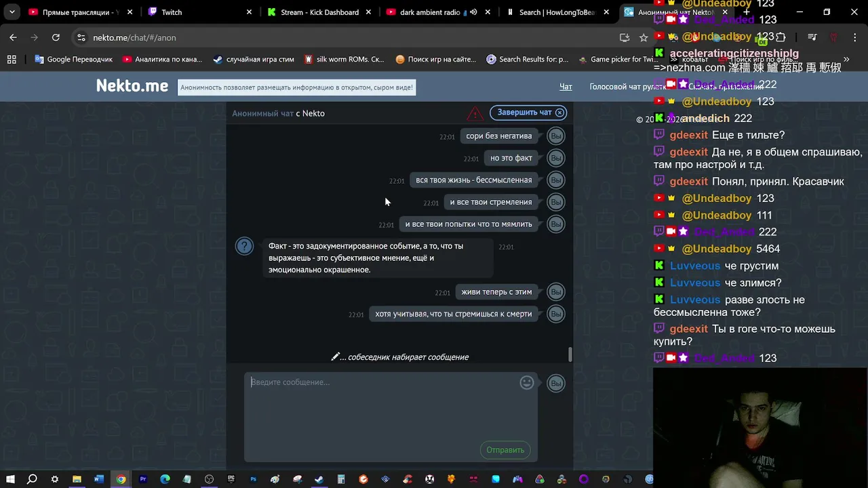The image size is (868, 488).
Task: Open the случайная игра стим bookmark
Action: (253, 60)
